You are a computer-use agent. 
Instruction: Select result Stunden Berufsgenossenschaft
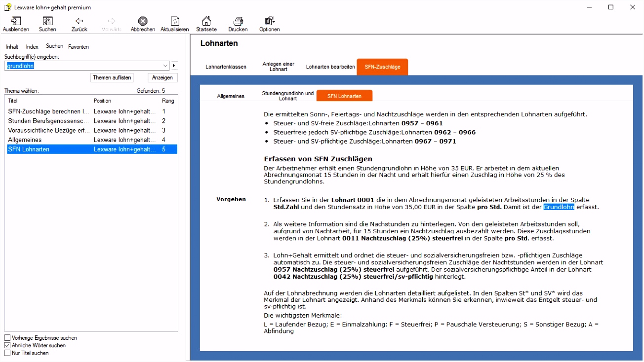(x=92, y=121)
